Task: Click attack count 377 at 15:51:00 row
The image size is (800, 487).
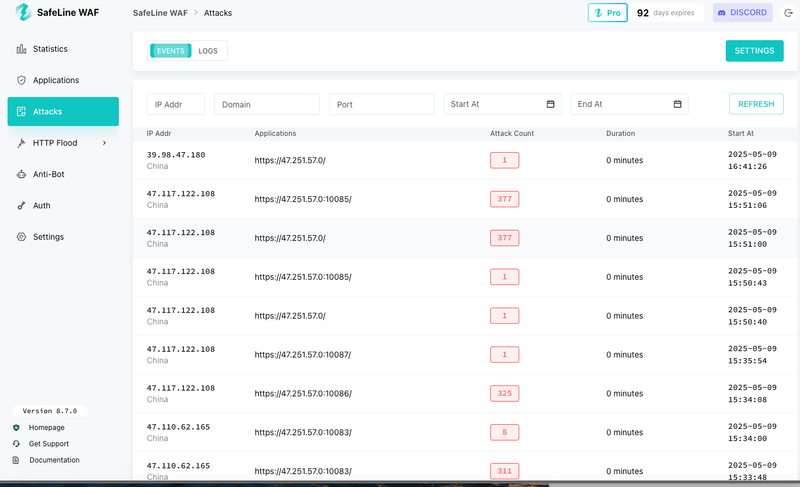Action: 505,238
